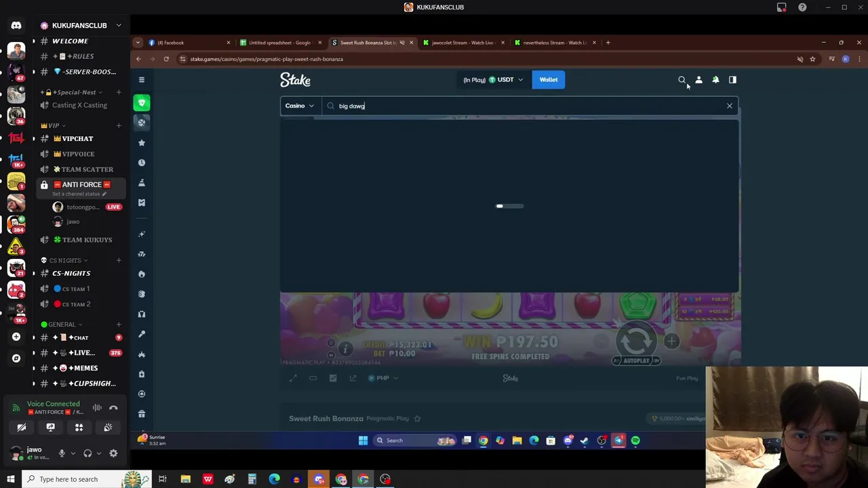Click the browser address bar URL
Image resolution: width=868 pixels, height=488 pixels.
pyautogui.click(x=267, y=59)
